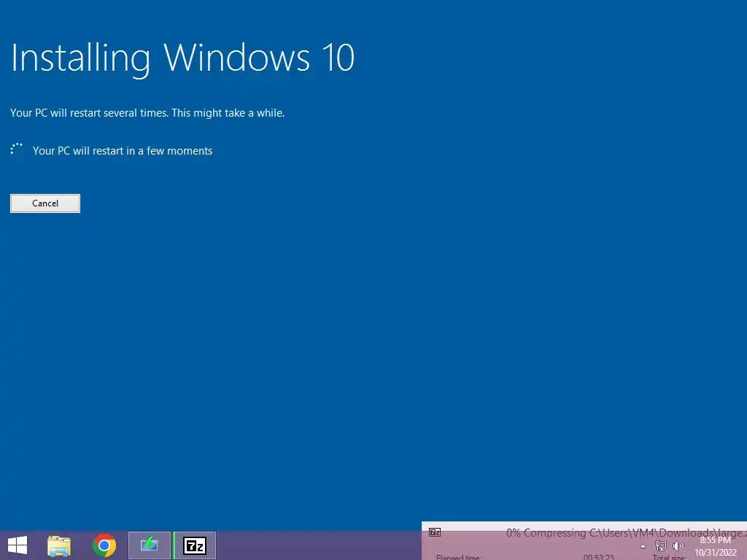Click the 'Installing Windows 10' heading
The height and width of the screenshot is (560, 747).
click(182, 58)
